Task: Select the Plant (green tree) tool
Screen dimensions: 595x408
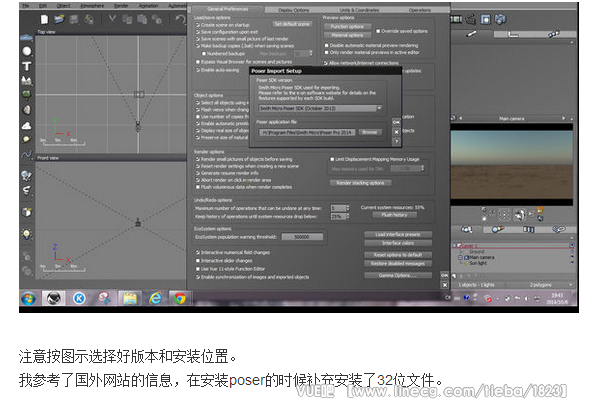Action: pyautogui.click(x=27, y=94)
